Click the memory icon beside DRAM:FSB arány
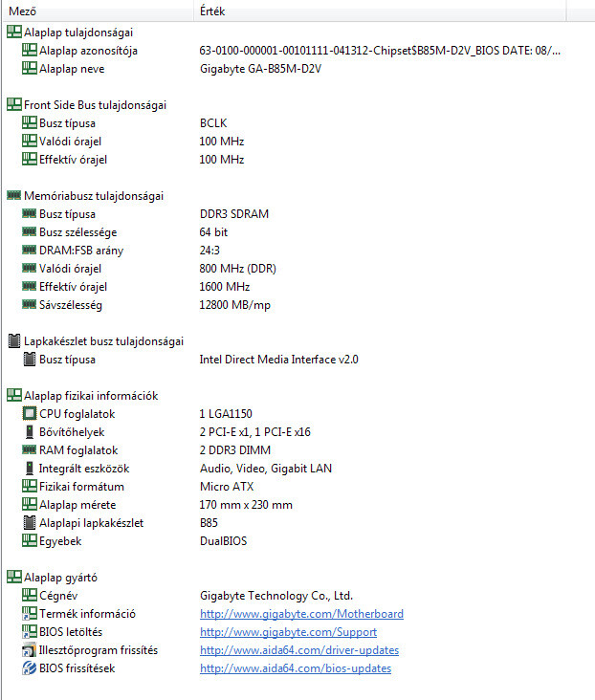 click(x=30, y=250)
